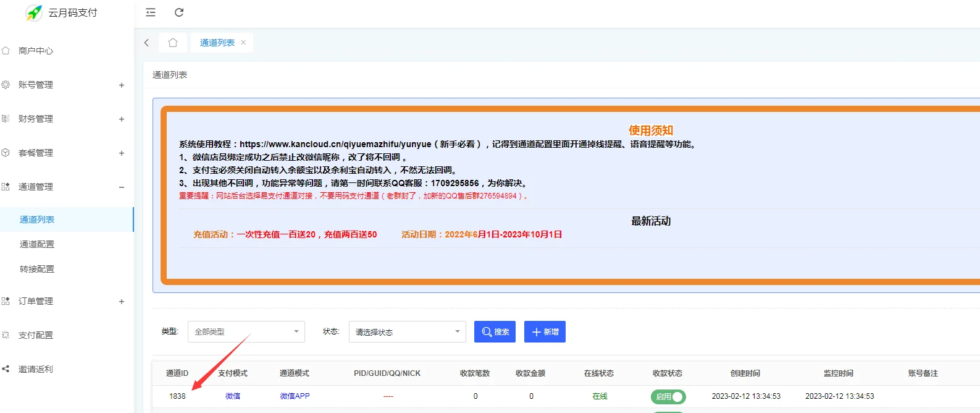Click the 微信APP channel mode link
The width and height of the screenshot is (980, 413).
tap(295, 396)
